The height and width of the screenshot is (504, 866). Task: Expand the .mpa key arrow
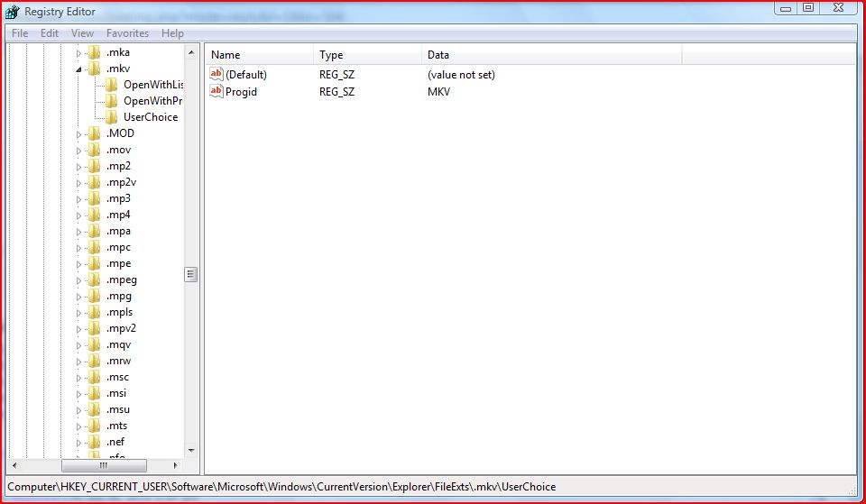pos(78,232)
